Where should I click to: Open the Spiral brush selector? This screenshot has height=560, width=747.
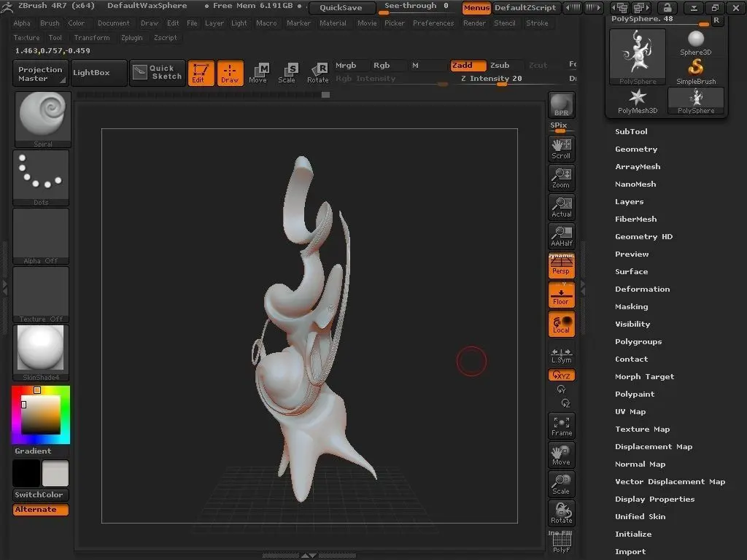[x=43, y=120]
